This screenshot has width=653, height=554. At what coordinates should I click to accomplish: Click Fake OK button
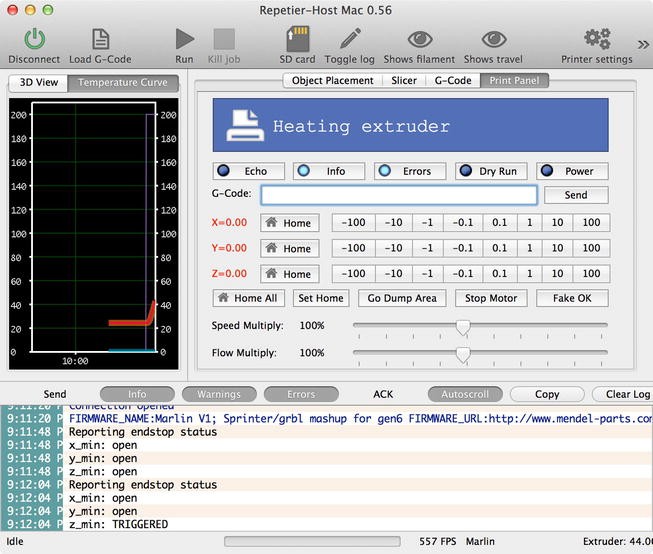tap(572, 298)
